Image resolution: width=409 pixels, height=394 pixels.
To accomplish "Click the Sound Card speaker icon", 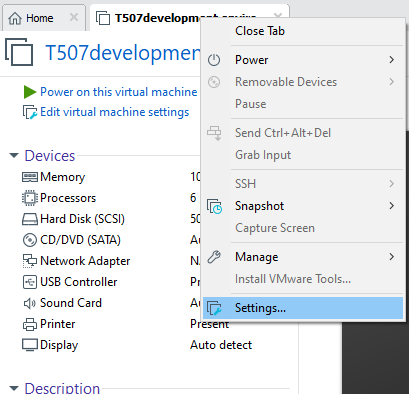I will 30,303.
